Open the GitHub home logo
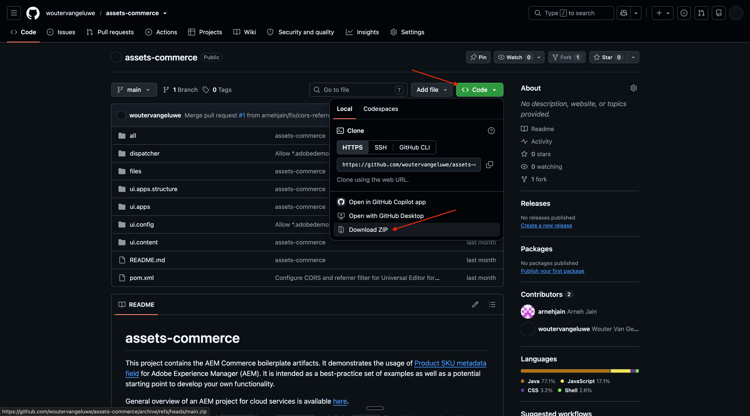Screen dimensions: 750x416 pos(33,13)
